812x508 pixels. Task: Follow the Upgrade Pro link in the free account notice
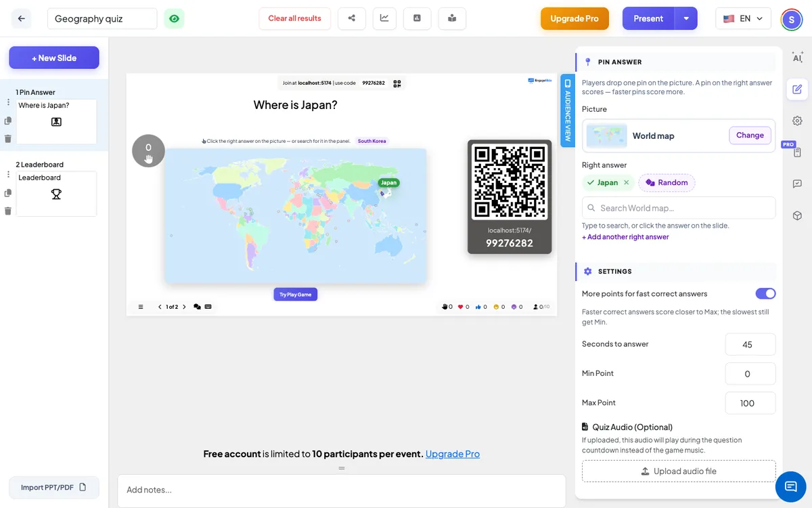tap(453, 454)
